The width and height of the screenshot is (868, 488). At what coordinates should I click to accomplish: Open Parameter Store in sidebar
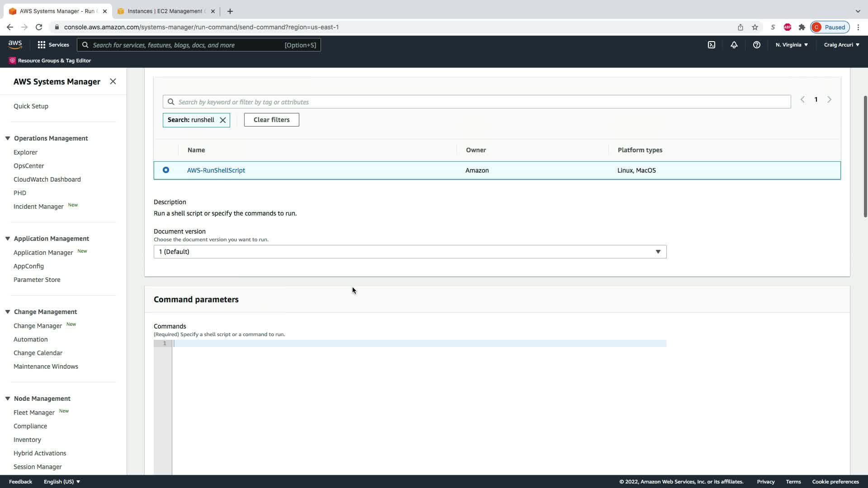point(37,280)
